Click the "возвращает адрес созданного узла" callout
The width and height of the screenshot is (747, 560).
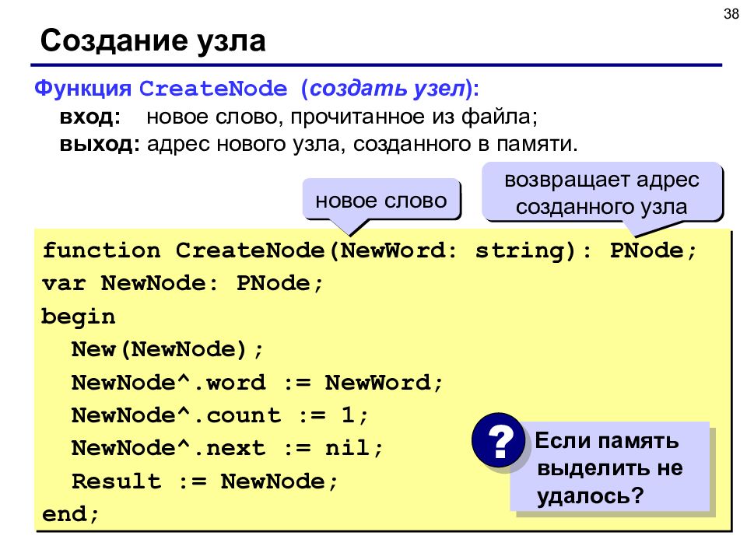(602, 194)
